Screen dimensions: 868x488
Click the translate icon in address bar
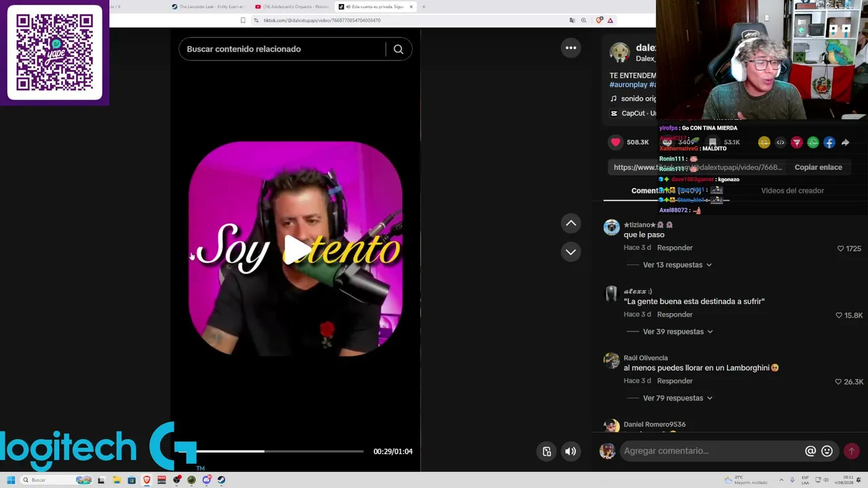(572, 20)
